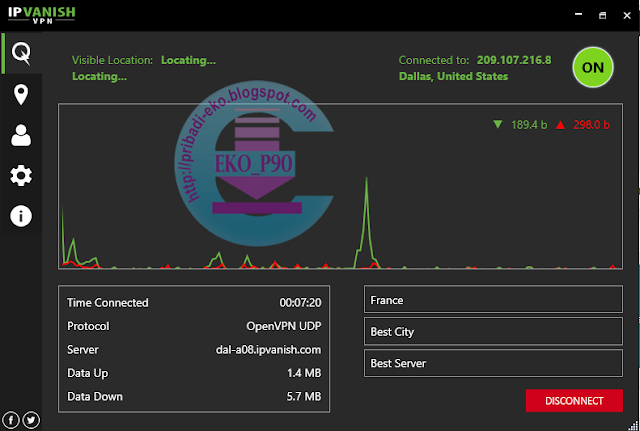Open the IPVanish Facebook page icon
This screenshot has width=640, height=431.
[11, 420]
